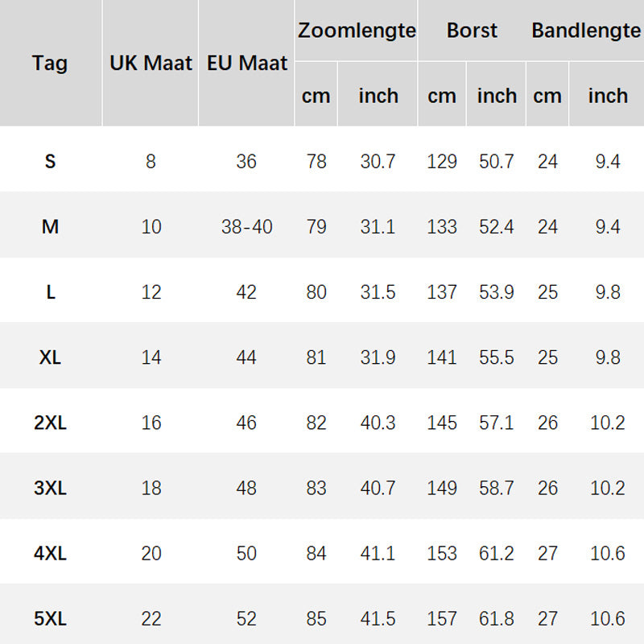This screenshot has height=644, width=644.
Task: Select the UK Maat column header
Action: pyautogui.click(x=151, y=63)
